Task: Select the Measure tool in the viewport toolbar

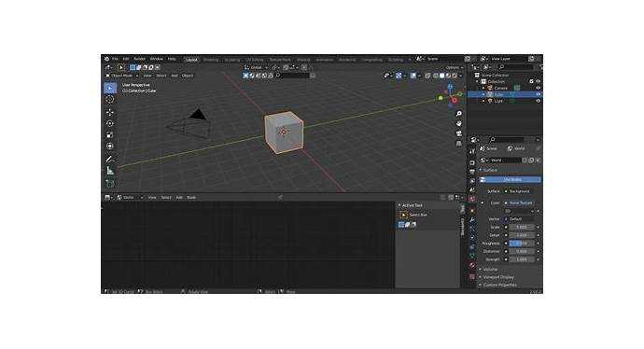Action: coord(109,171)
